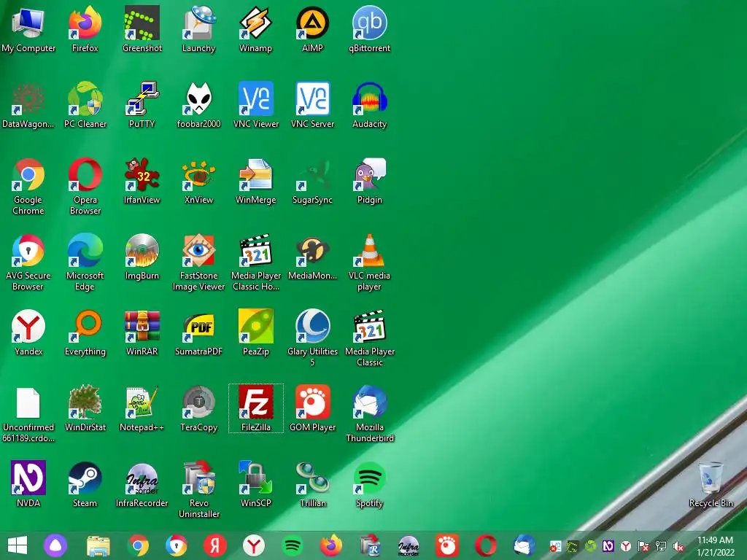Click the SugarSync hummingbird icon
Screen dimensions: 747x560
coord(312,181)
